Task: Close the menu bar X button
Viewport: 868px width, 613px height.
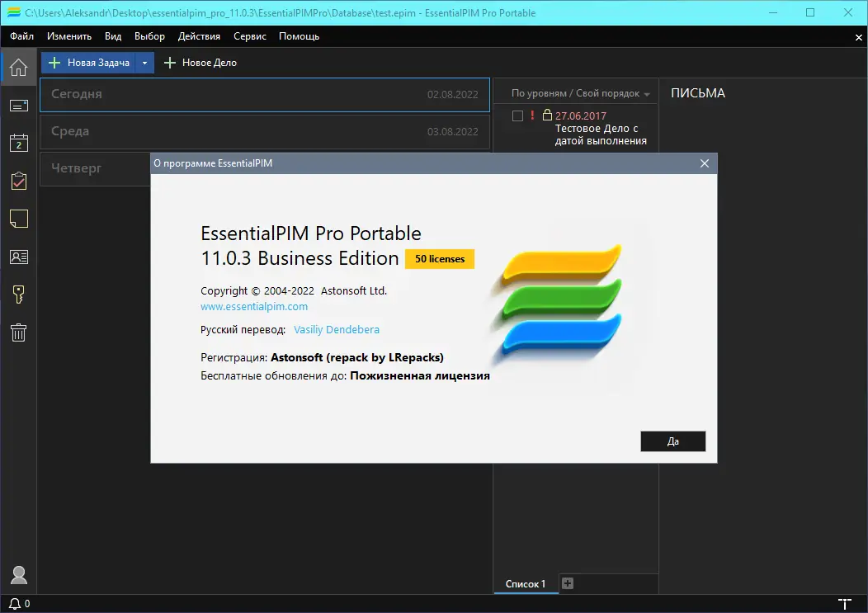Action: 859,37
